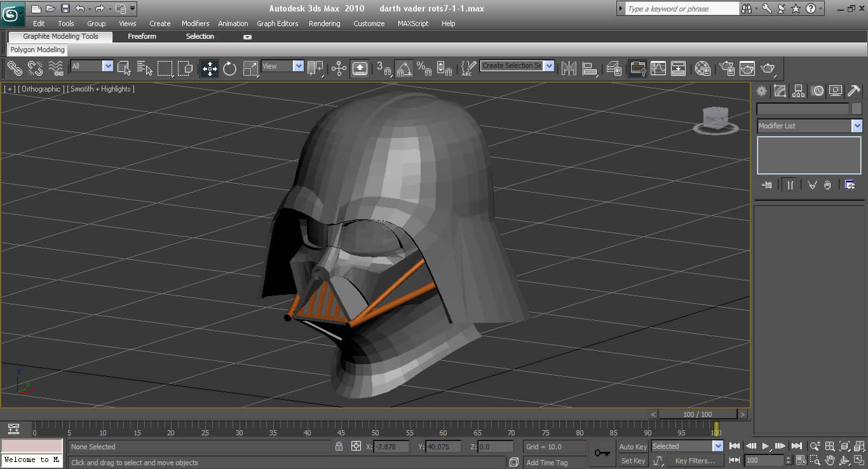Open the Graph Editors menu

click(277, 24)
